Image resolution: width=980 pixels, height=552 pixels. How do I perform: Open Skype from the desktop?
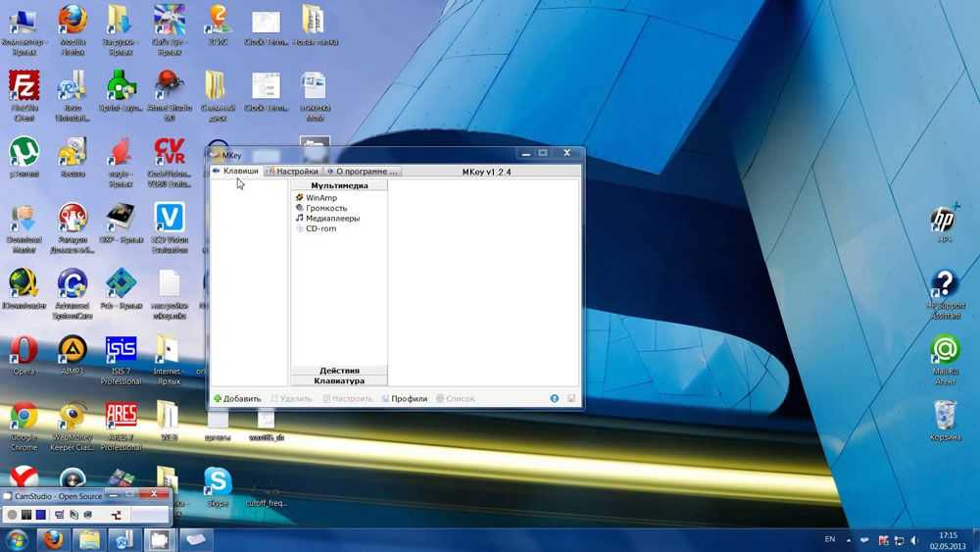pos(218,481)
